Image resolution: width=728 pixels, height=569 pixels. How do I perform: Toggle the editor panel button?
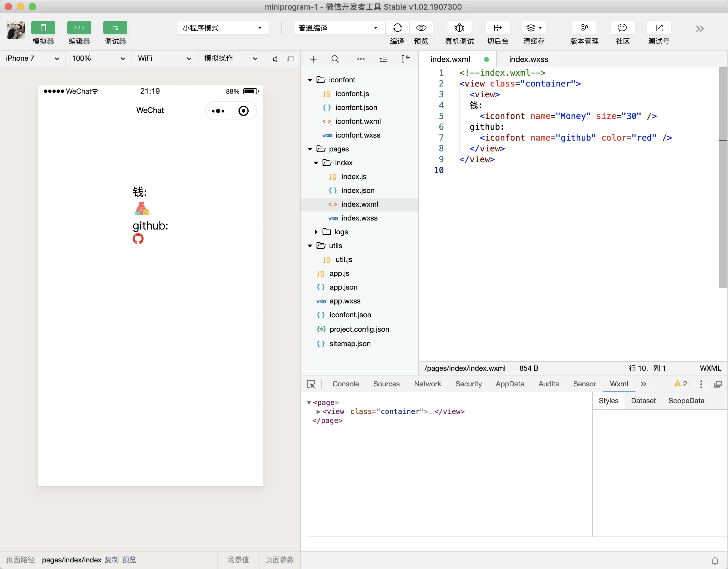point(79,28)
